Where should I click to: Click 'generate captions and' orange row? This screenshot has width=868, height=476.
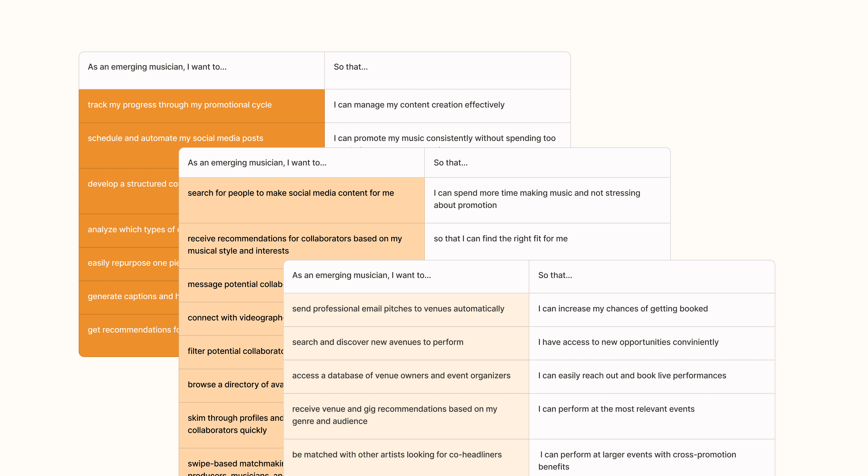click(x=129, y=297)
